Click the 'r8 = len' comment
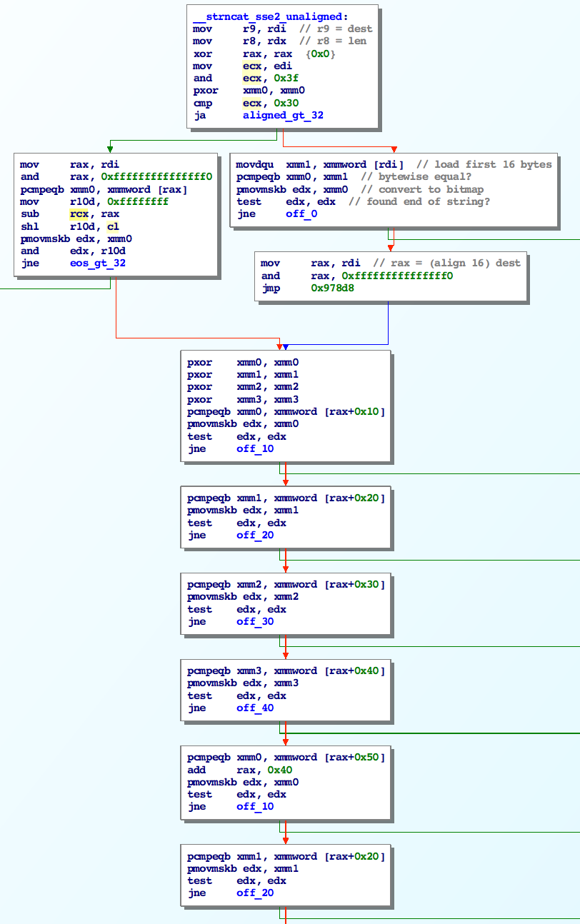This screenshot has height=924, width=580. click(x=332, y=41)
